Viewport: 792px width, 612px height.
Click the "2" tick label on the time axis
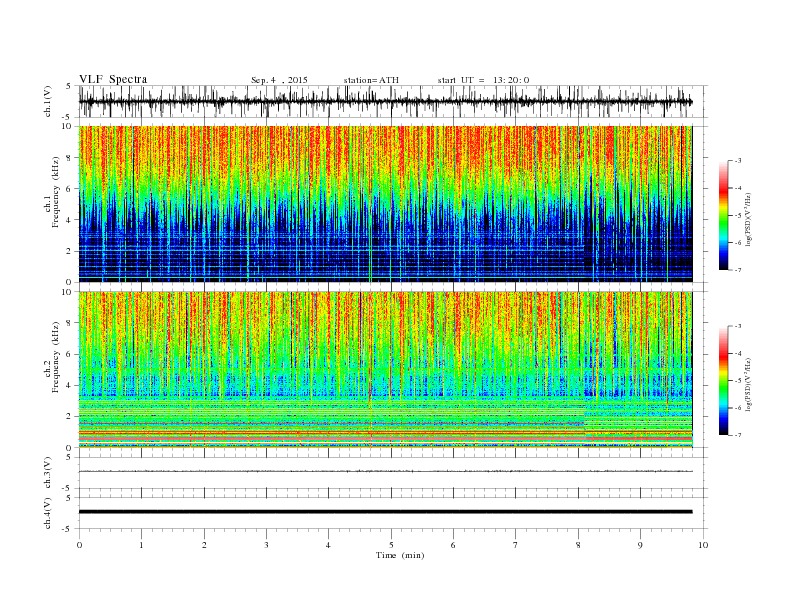[204, 545]
